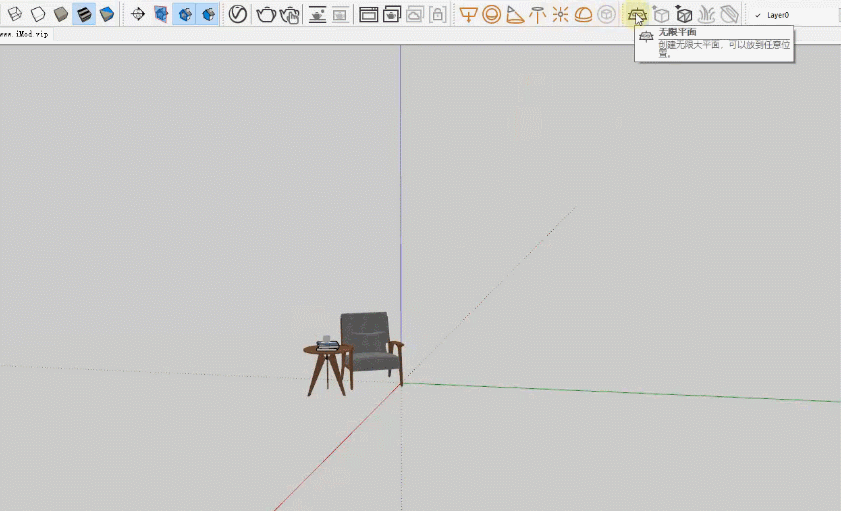Switch to Wireframe face style
Viewport: 841px width, 511px height.
[14, 14]
